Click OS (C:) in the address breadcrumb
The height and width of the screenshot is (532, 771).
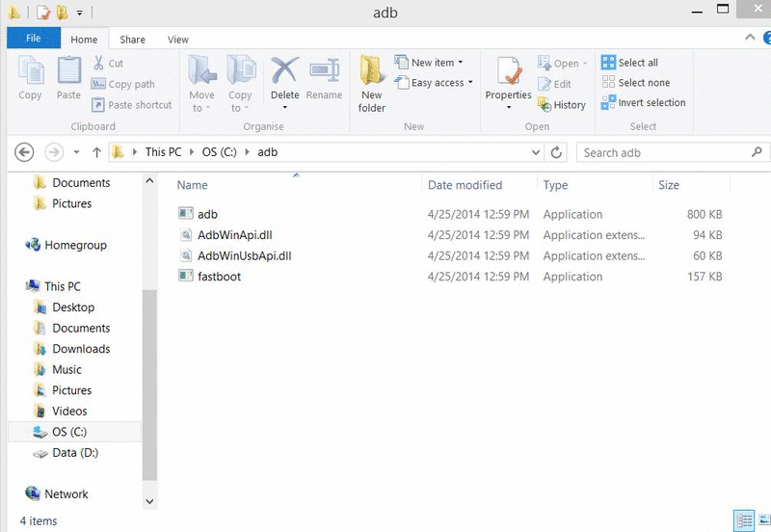(223, 152)
